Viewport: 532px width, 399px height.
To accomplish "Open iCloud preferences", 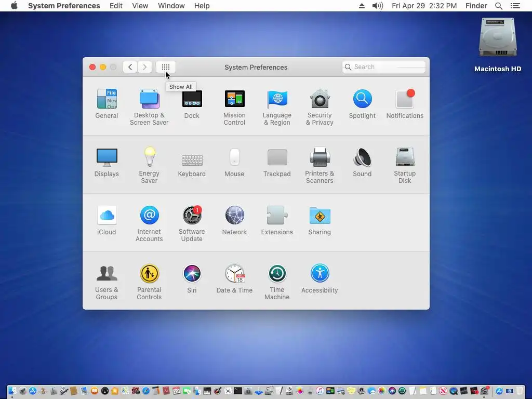I will tap(107, 220).
